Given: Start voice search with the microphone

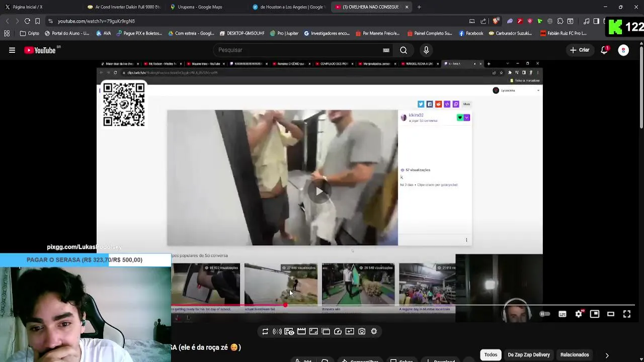Looking at the screenshot, I should pyautogui.click(x=426, y=50).
